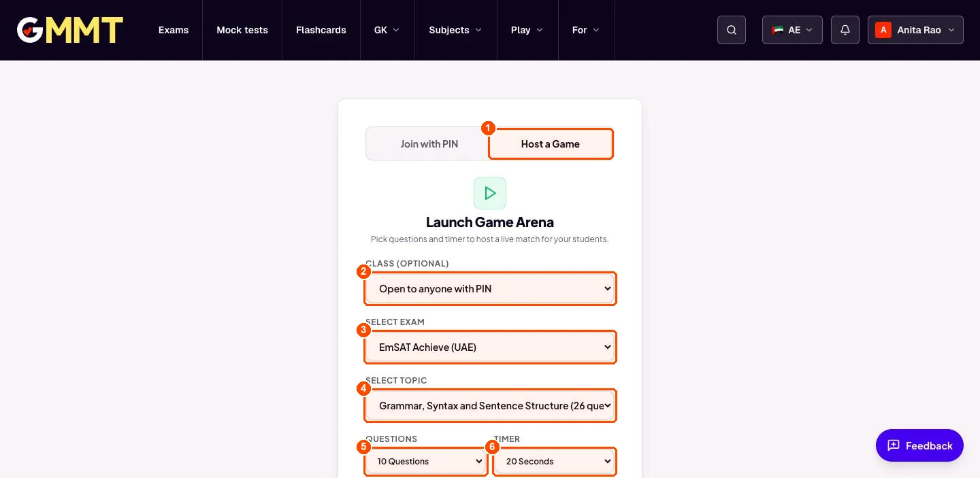This screenshot has height=478, width=980.
Task: Expand the Anita Rao account menu
Action: pyautogui.click(x=915, y=30)
